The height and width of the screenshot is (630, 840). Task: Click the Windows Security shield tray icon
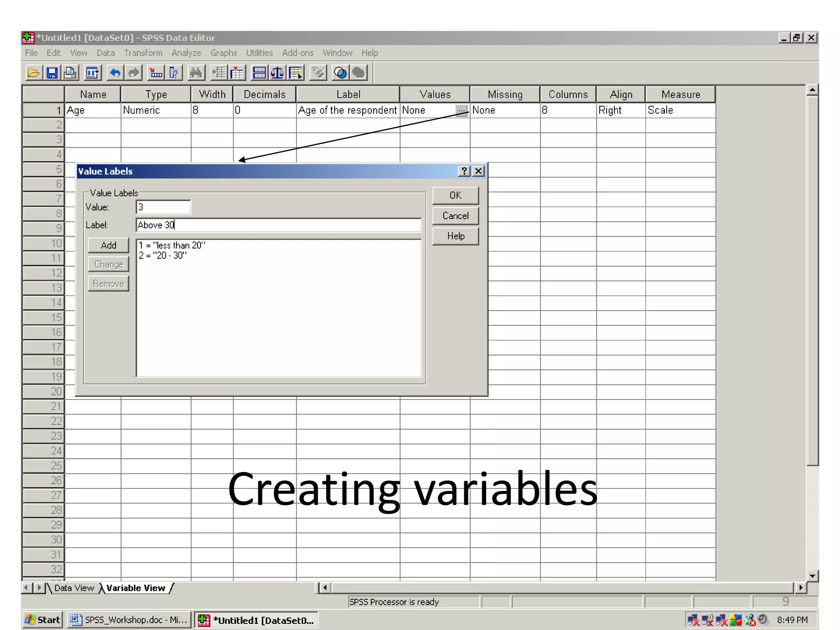[736, 620]
